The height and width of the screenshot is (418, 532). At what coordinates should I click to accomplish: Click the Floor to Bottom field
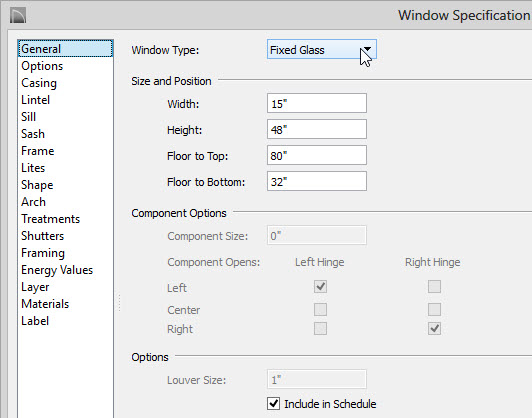(317, 182)
